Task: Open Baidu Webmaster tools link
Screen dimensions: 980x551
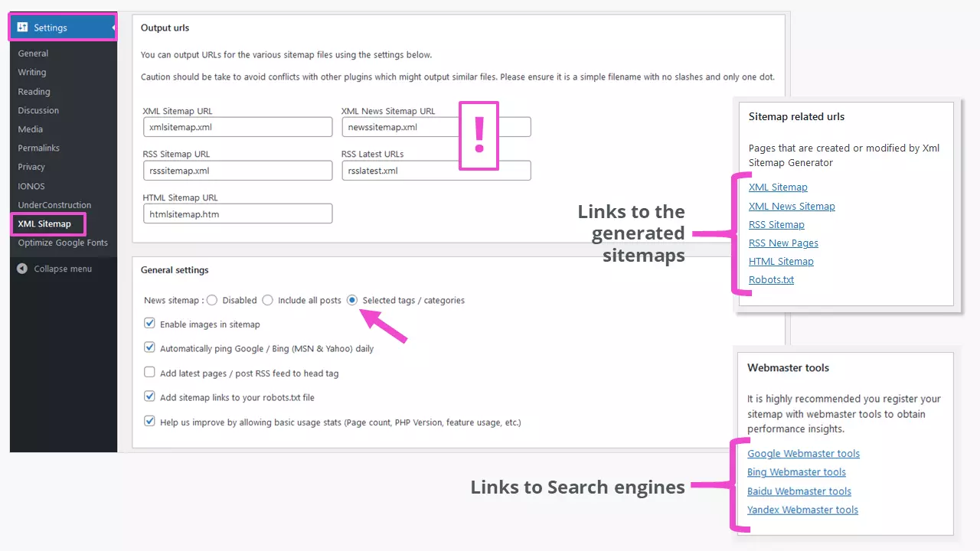Action: coord(799,491)
